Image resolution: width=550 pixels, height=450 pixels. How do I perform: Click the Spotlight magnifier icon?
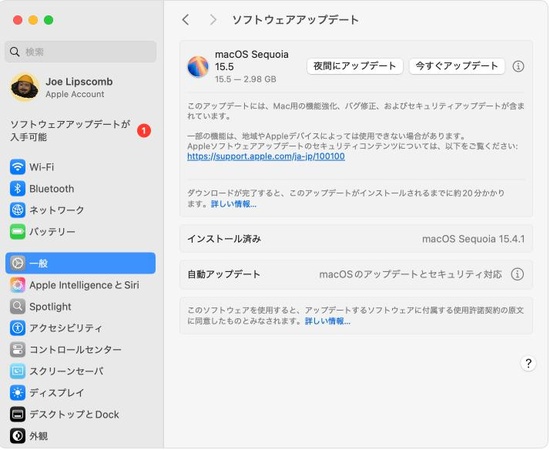point(18,307)
